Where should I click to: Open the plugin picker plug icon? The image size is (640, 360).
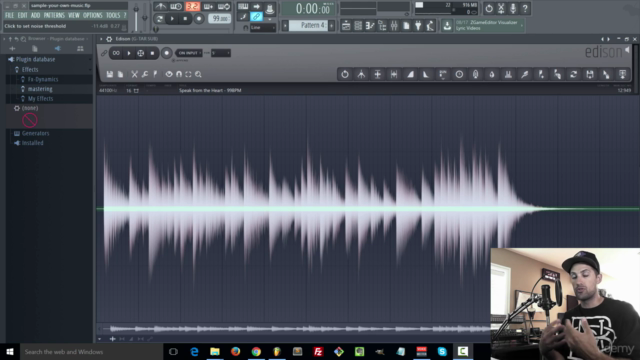(418, 26)
